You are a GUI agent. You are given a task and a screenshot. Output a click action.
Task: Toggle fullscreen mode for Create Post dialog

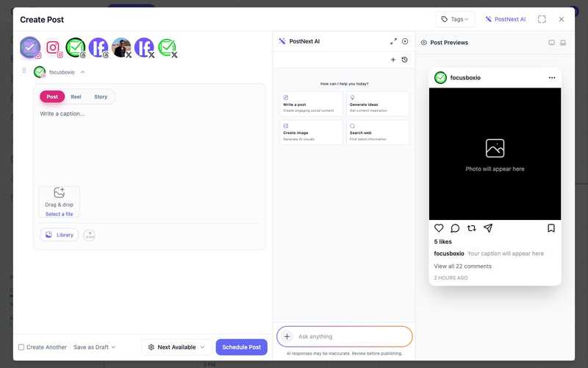pos(542,19)
